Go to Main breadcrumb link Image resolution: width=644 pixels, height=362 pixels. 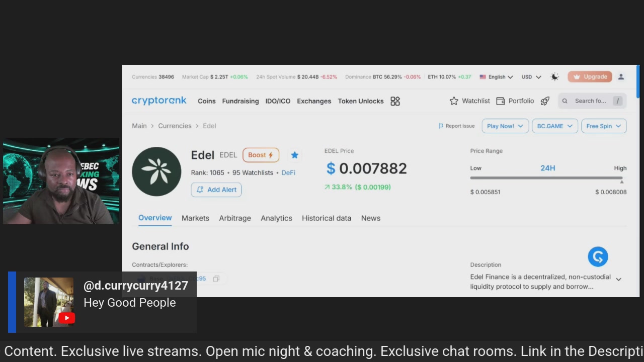point(139,126)
